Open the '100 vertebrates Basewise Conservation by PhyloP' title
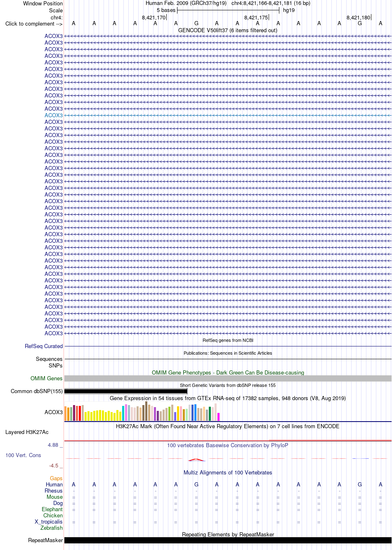 228,445
